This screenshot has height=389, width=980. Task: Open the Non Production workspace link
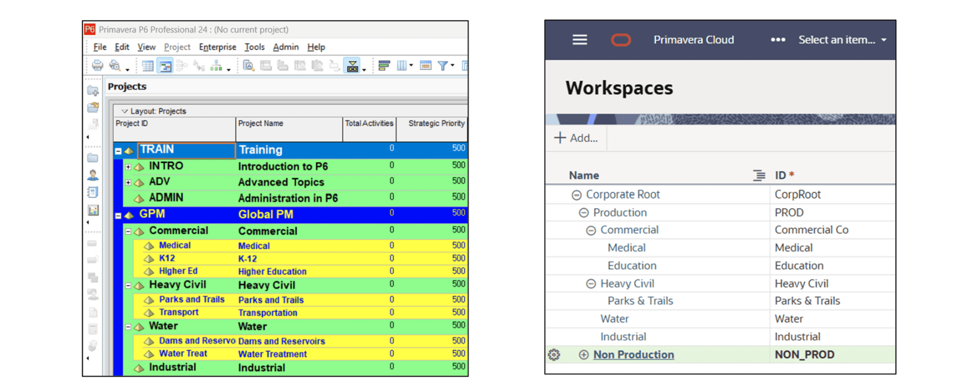pos(633,355)
